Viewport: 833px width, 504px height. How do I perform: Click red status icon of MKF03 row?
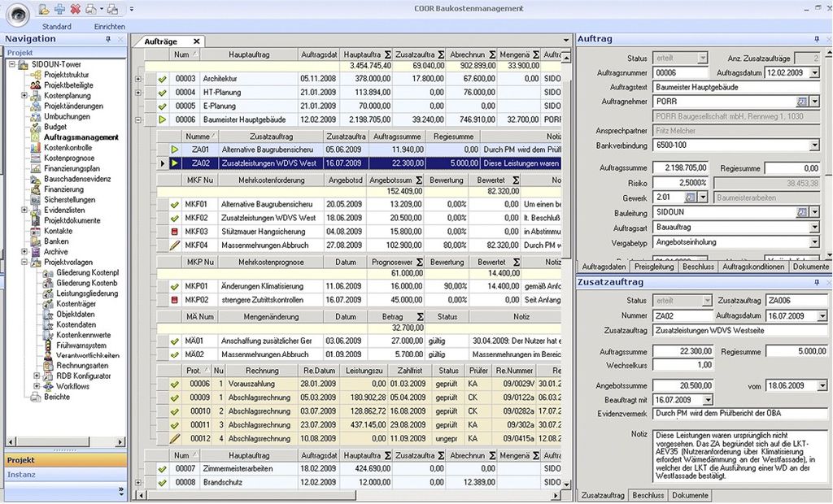[175, 232]
